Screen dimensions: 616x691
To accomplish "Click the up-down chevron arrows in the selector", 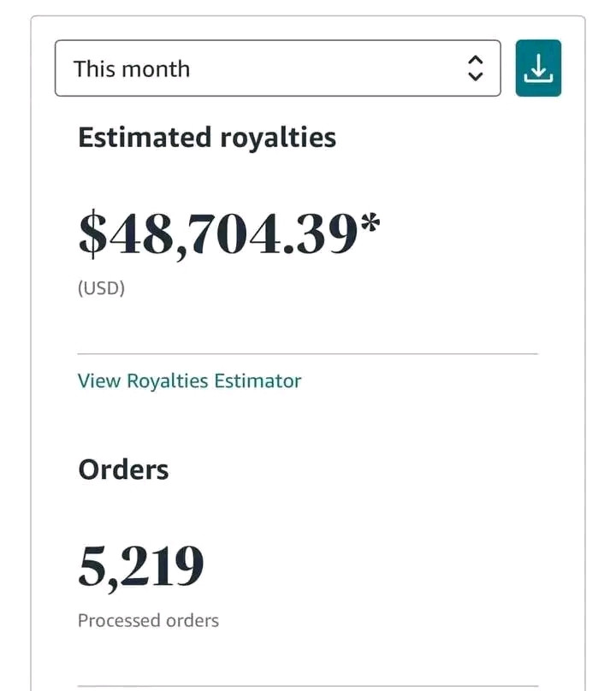I will tap(476, 68).
